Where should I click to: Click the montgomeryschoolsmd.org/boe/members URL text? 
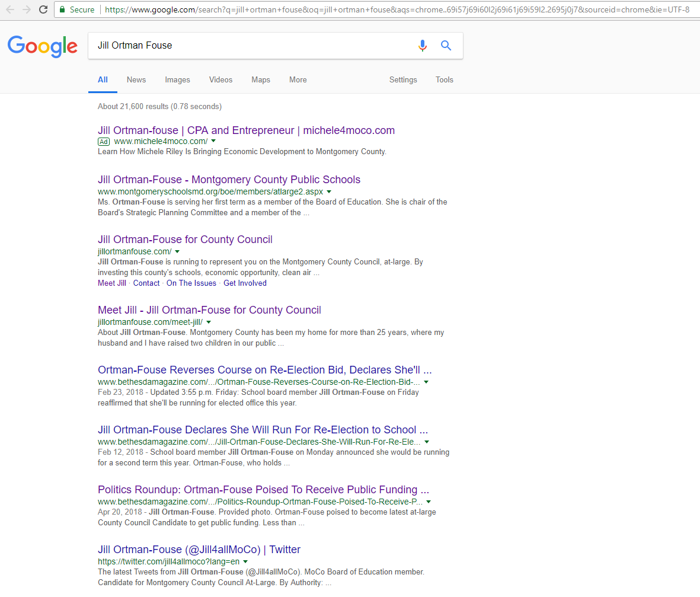210,191
